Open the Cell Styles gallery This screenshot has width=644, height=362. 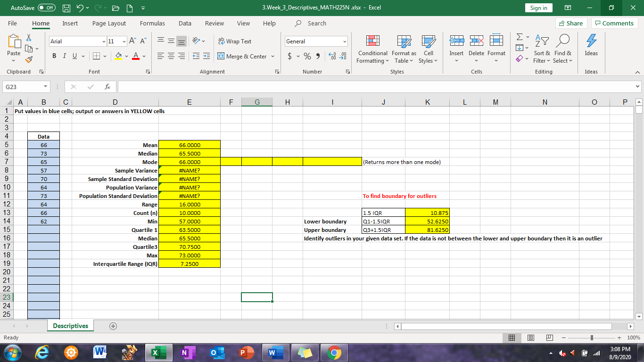click(x=428, y=49)
